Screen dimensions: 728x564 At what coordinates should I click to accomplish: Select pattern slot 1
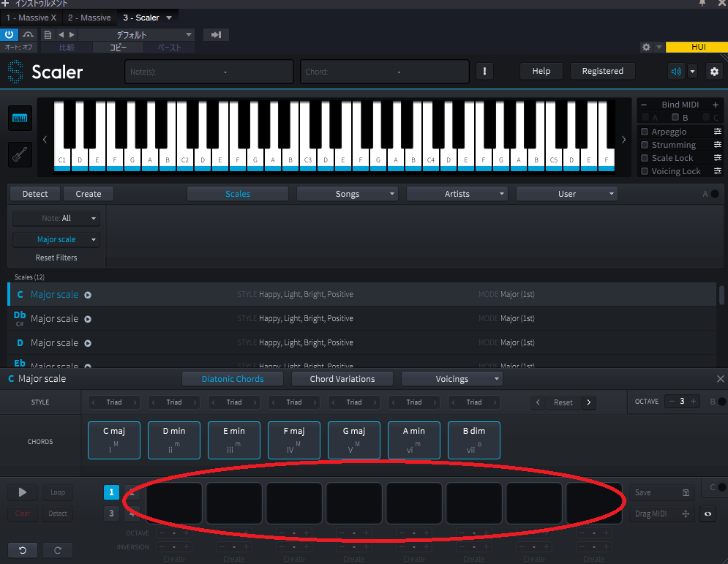111,492
